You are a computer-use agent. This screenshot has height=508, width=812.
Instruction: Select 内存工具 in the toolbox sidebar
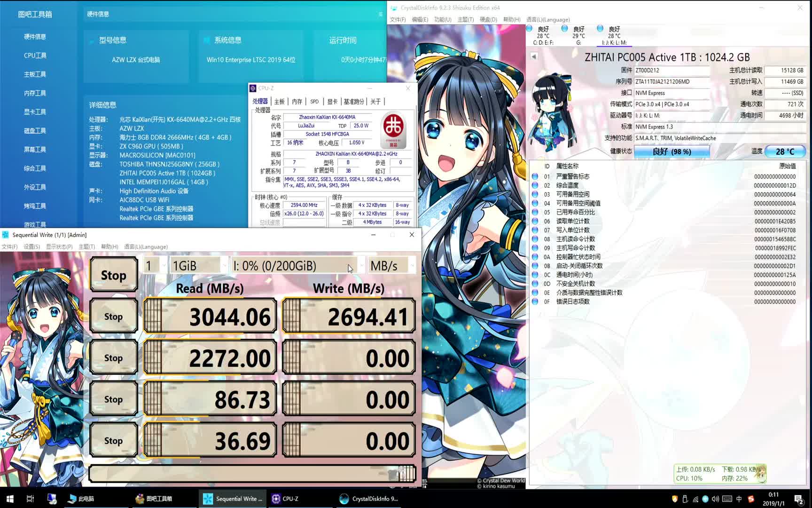pos(35,93)
